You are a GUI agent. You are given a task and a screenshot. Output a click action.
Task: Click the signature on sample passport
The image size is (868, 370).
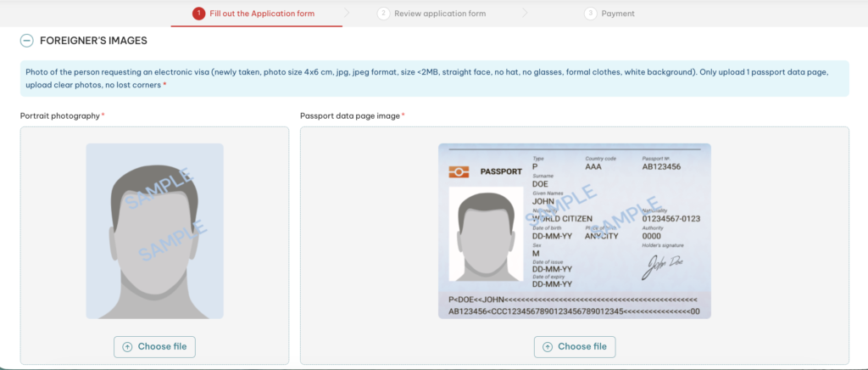pos(662,266)
